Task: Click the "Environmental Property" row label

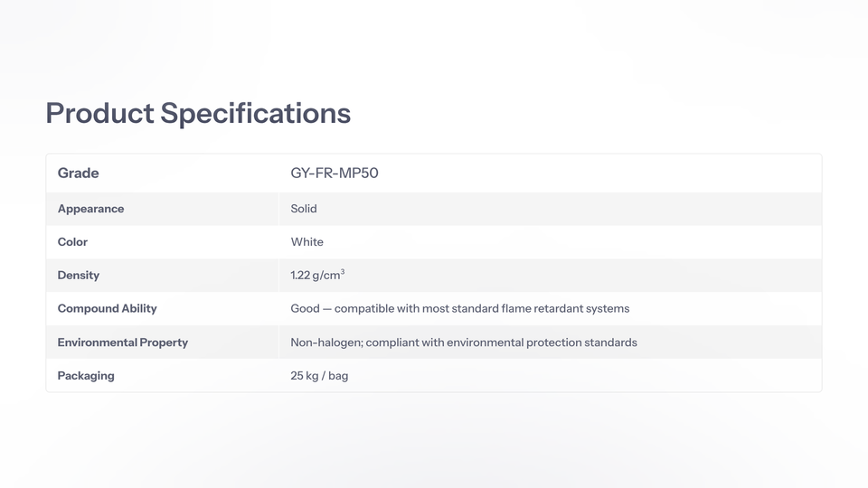Action: 123,343
